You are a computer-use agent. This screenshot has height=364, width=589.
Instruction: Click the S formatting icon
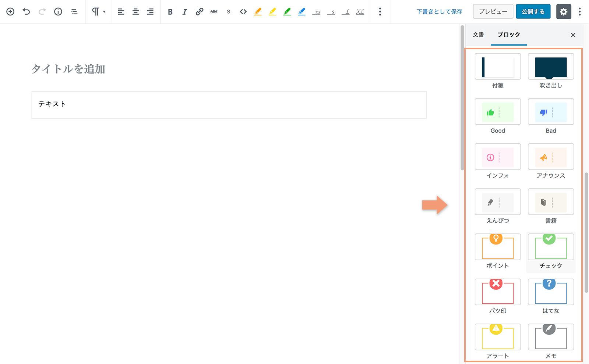tap(229, 12)
